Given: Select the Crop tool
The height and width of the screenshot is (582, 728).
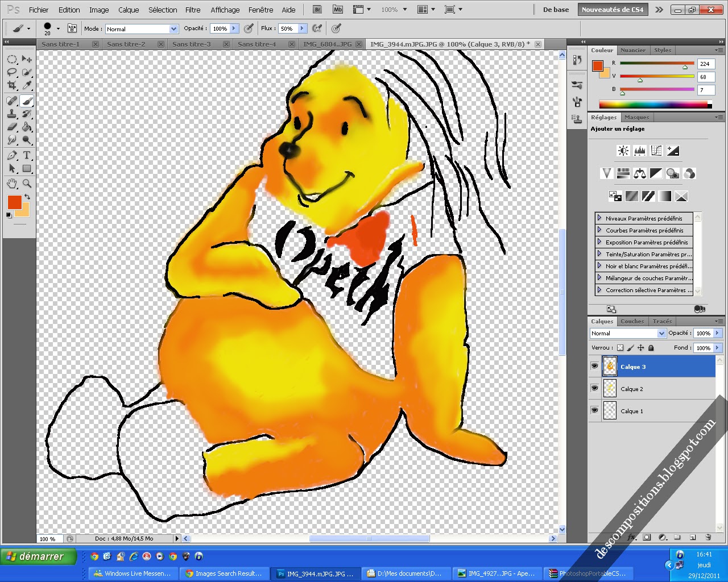Looking at the screenshot, I should click(x=12, y=85).
